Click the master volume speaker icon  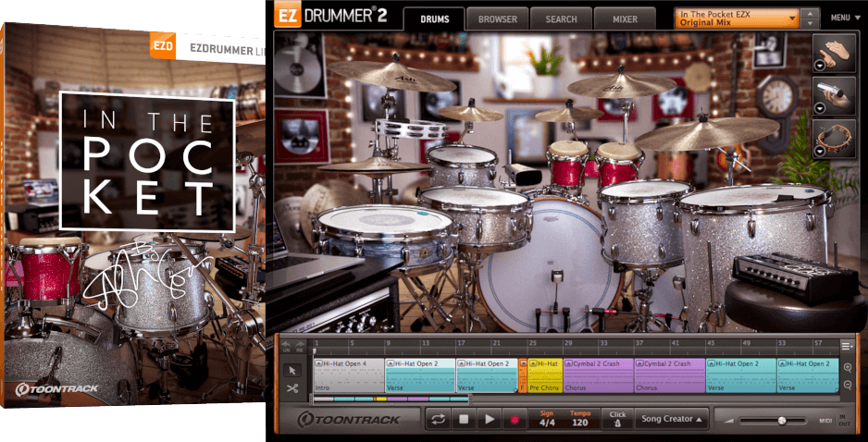coord(731,421)
